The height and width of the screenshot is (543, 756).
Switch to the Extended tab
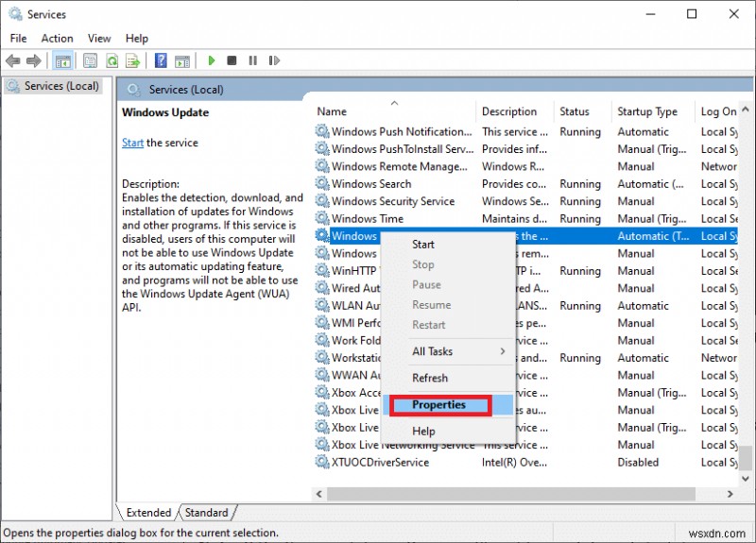(x=148, y=512)
